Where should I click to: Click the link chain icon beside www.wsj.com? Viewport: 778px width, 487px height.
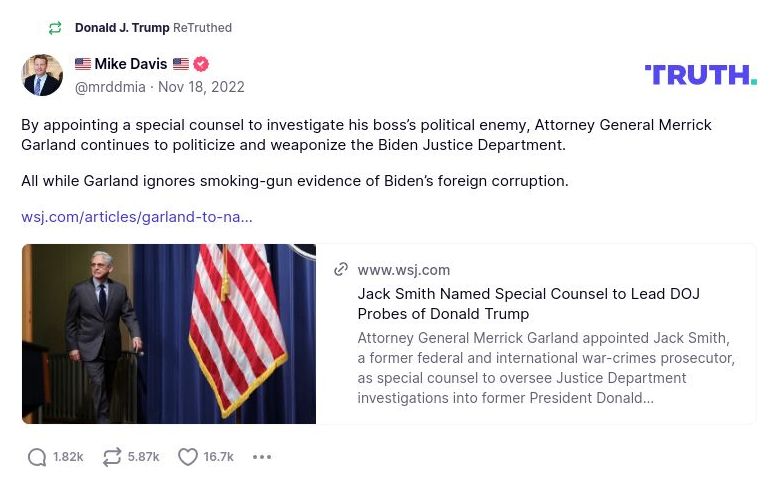(341, 269)
